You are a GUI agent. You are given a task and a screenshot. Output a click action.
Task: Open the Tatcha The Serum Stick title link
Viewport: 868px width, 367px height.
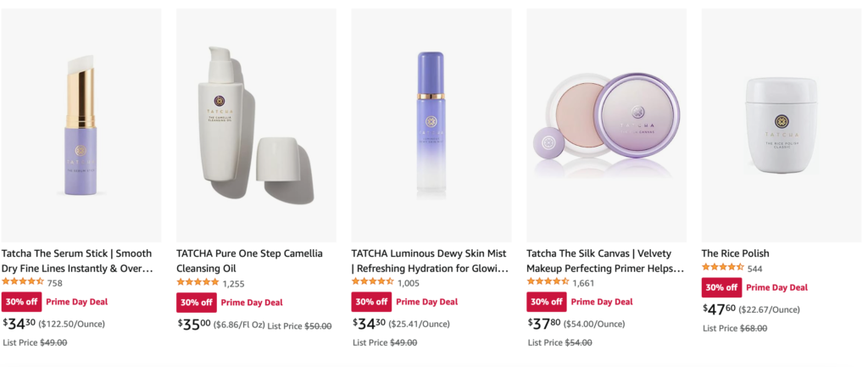(77, 260)
